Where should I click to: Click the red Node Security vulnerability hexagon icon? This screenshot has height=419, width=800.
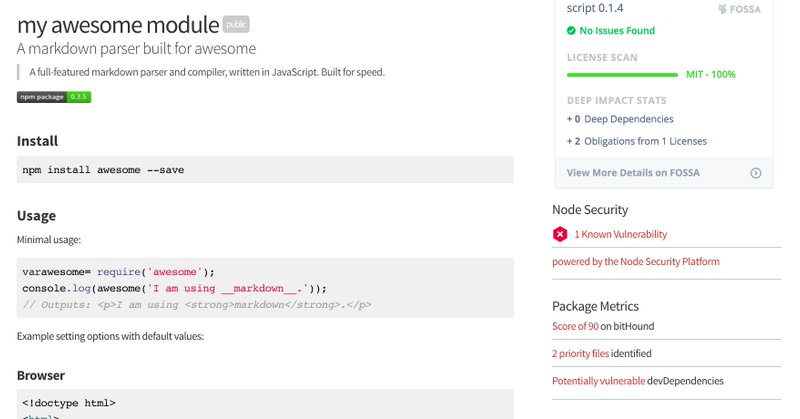(x=560, y=234)
